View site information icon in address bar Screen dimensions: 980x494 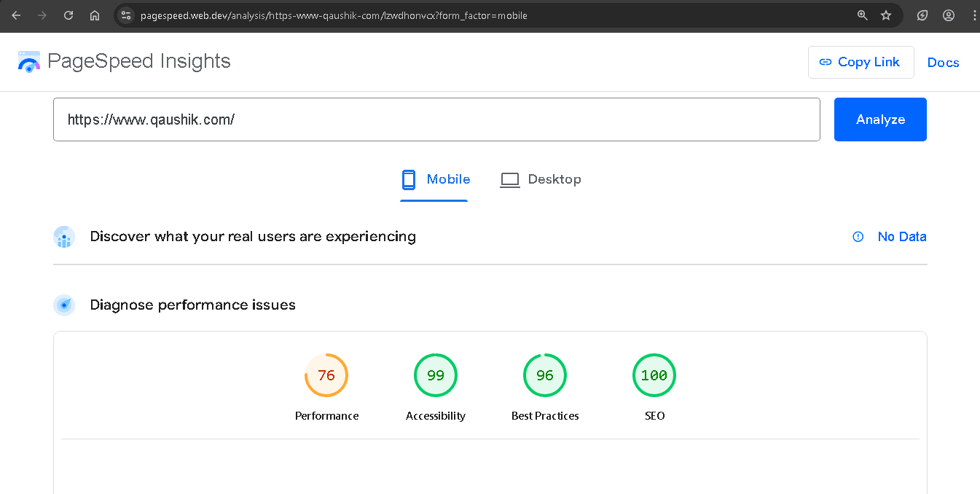tap(125, 15)
